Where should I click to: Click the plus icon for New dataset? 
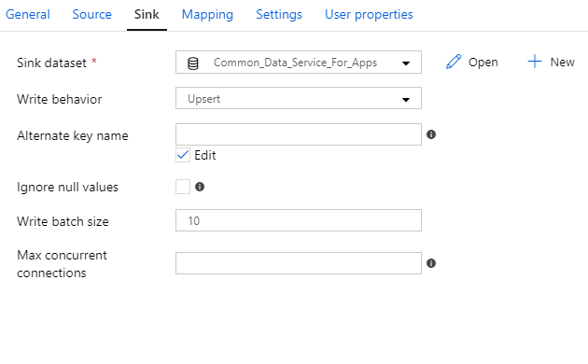point(535,62)
